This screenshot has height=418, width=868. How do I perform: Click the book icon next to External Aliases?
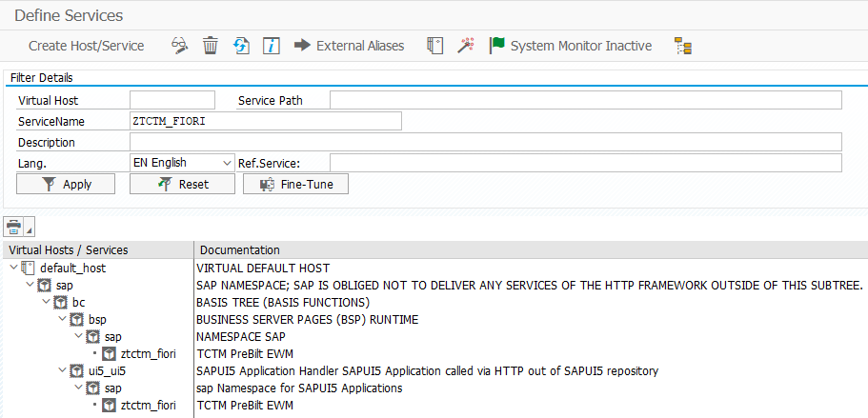coord(434,46)
